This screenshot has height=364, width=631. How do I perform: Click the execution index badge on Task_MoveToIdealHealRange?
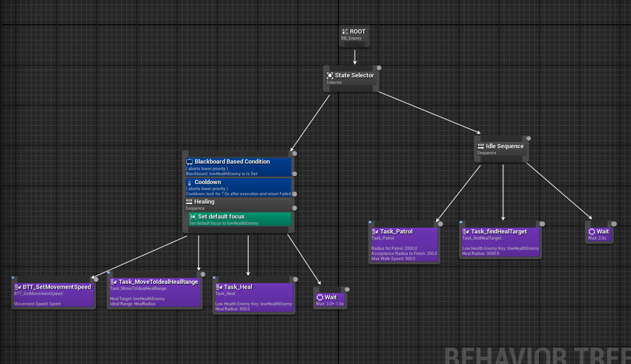point(203,275)
